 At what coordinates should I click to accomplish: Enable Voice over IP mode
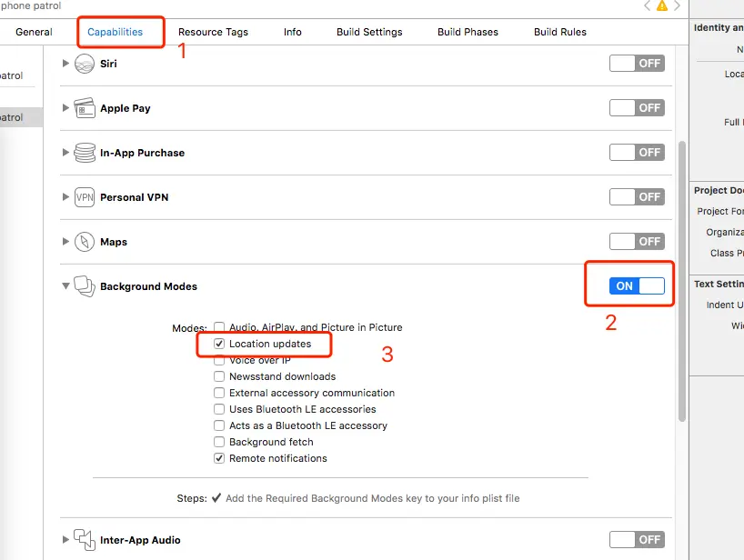(x=219, y=361)
